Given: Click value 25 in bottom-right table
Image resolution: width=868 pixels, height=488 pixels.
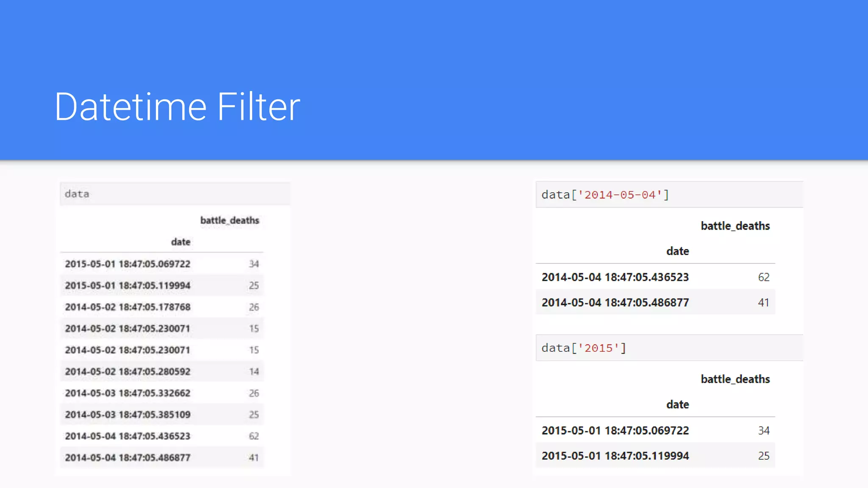Looking at the screenshot, I should 764,456.
